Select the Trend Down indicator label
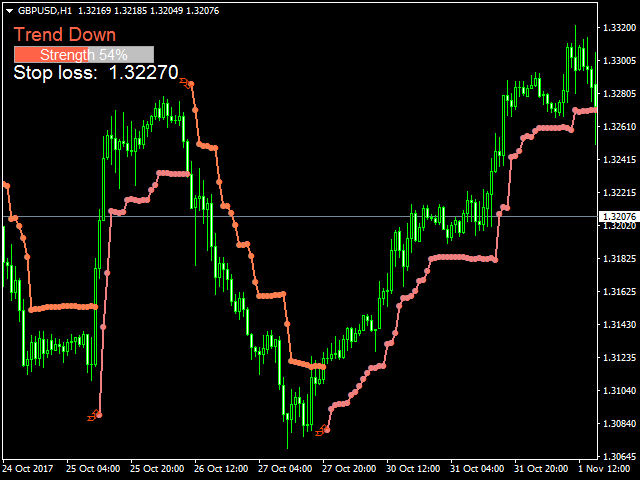The height and width of the screenshot is (480, 640). click(65, 35)
